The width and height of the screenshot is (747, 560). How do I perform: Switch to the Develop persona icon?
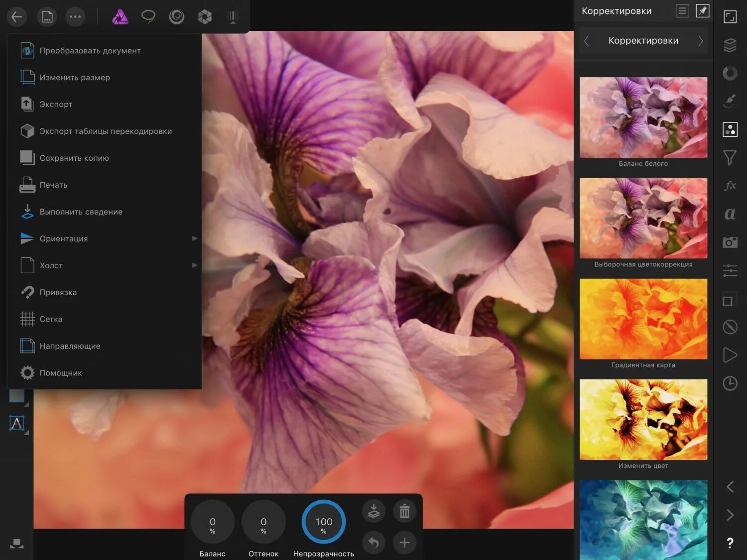[x=205, y=17]
